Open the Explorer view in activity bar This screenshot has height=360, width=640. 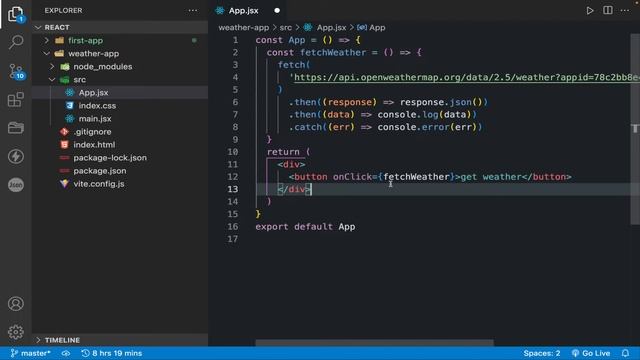[x=16, y=14]
